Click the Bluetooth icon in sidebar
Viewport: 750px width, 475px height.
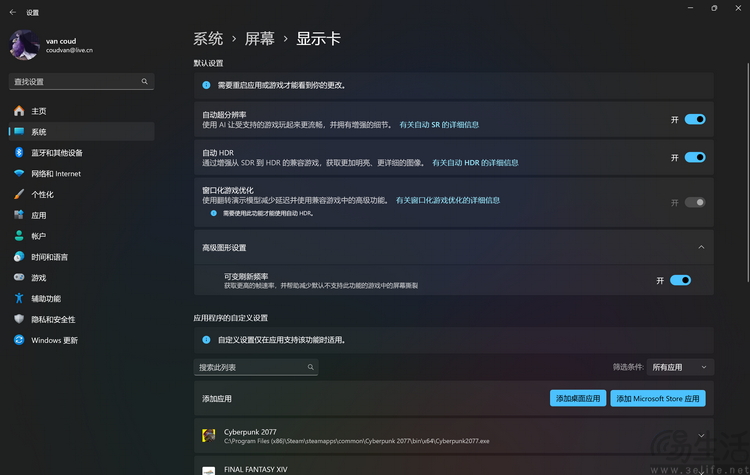tap(19, 152)
